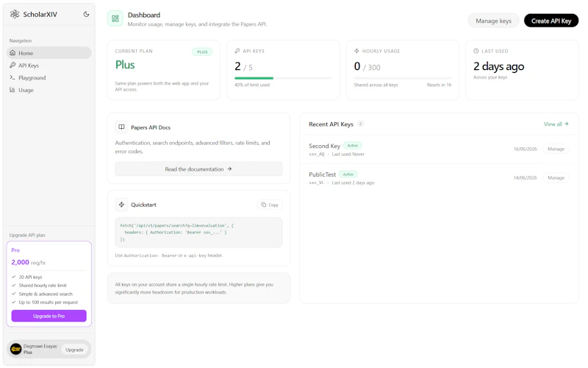This screenshot has height=368, width=588.
Task: Click the book icon beside Papers API Docs
Action: 121,127
